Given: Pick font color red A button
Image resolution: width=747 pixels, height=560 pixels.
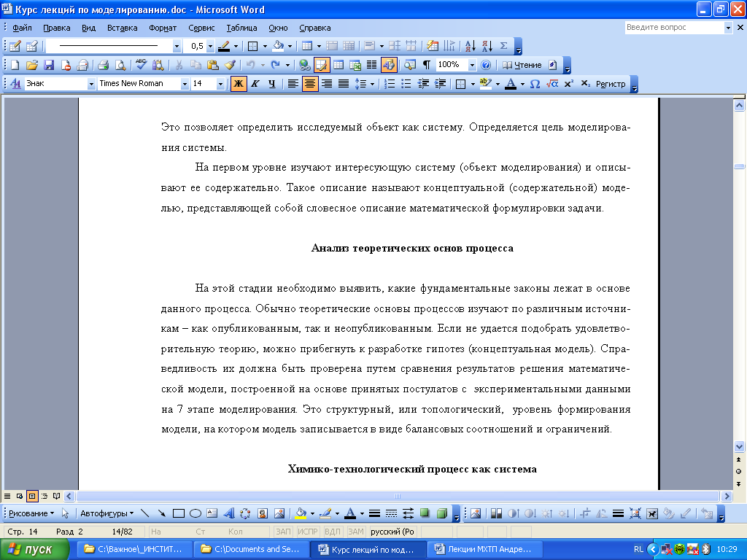Looking at the screenshot, I should coord(511,84).
